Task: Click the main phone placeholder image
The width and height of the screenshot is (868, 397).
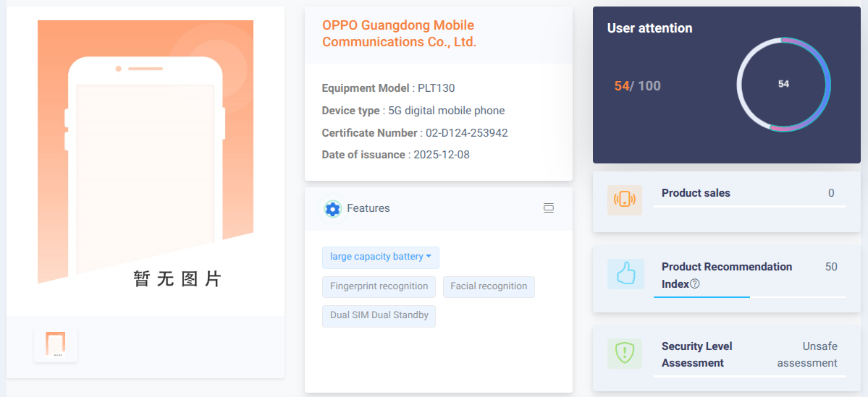Action: pyautogui.click(x=146, y=152)
